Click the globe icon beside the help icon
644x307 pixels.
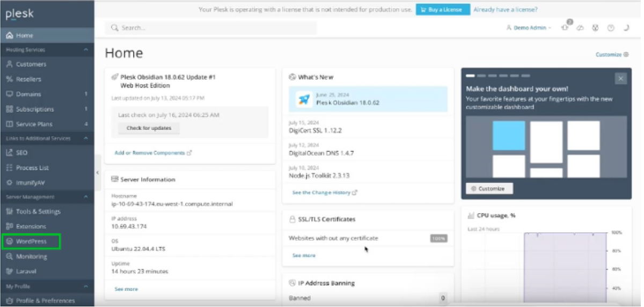click(x=595, y=28)
